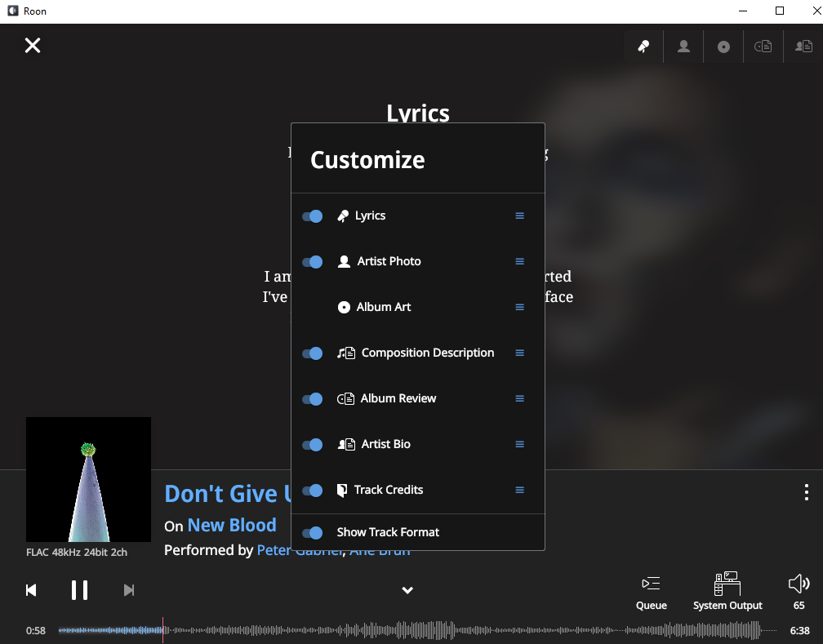Switch to Lyrics view in top bar

(643, 47)
